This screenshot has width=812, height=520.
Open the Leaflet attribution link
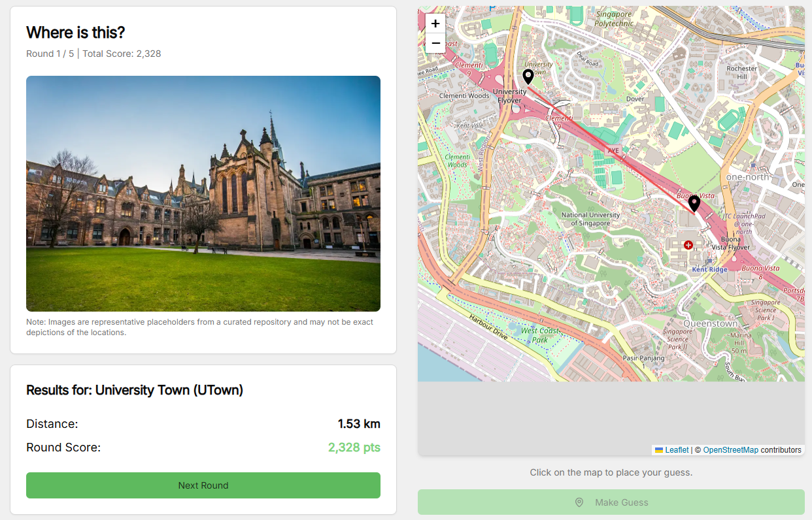(677, 450)
